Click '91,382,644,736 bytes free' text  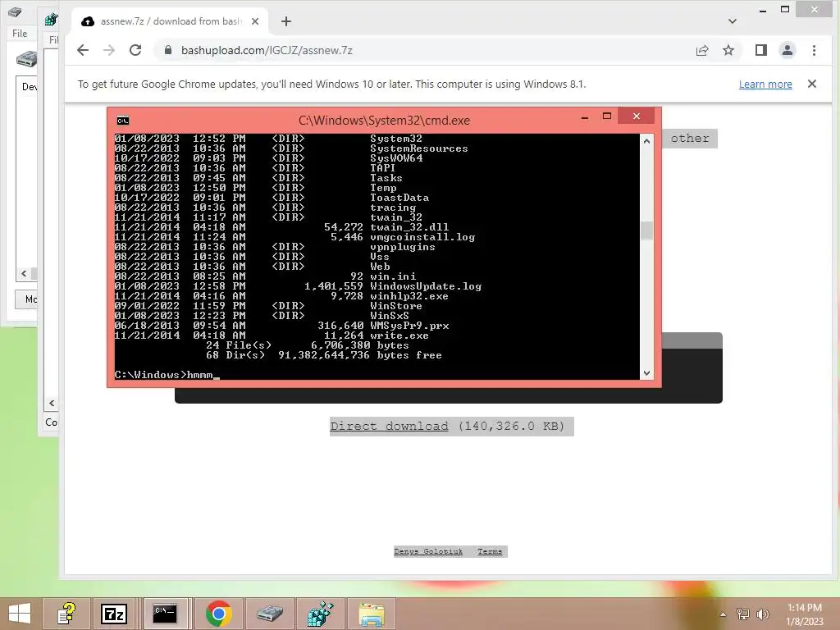[360, 356]
